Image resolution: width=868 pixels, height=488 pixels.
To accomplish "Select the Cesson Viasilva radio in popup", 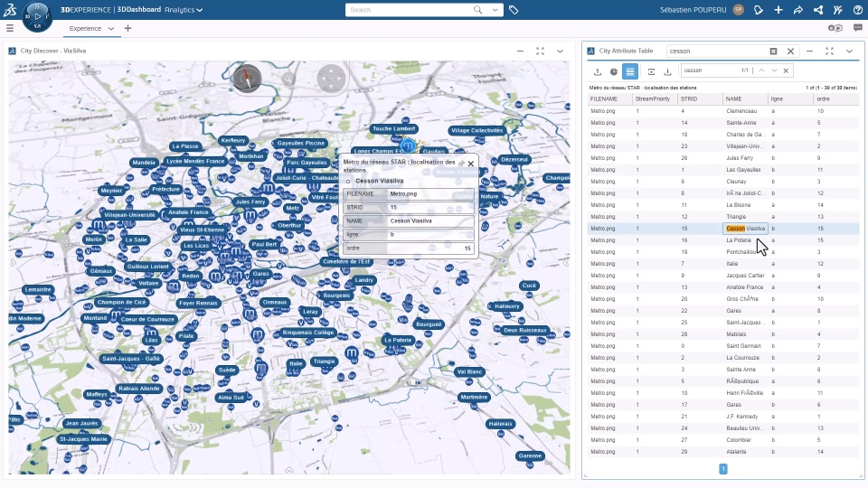I will click(348, 182).
